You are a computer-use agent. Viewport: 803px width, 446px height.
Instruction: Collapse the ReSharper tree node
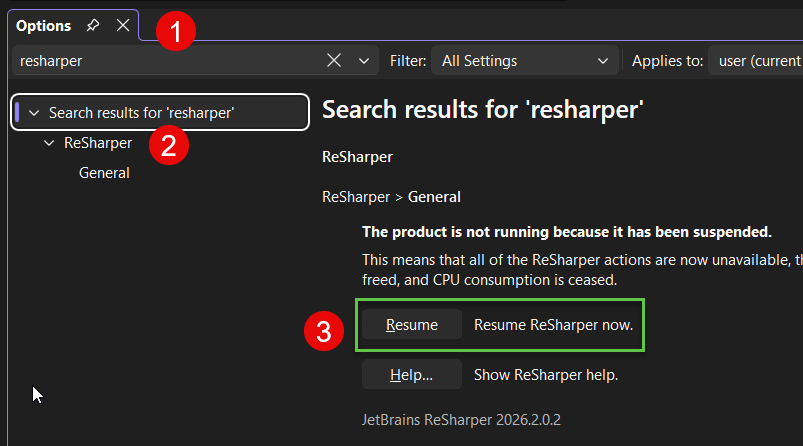49,143
